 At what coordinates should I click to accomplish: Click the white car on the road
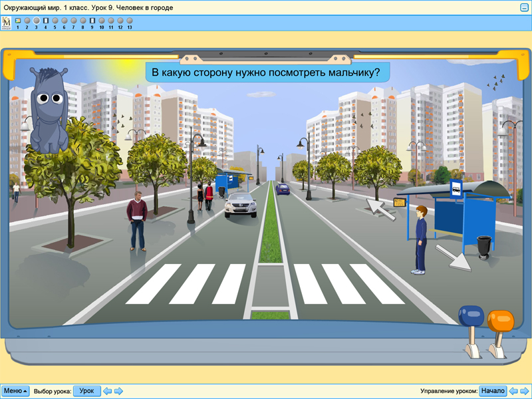click(x=241, y=205)
